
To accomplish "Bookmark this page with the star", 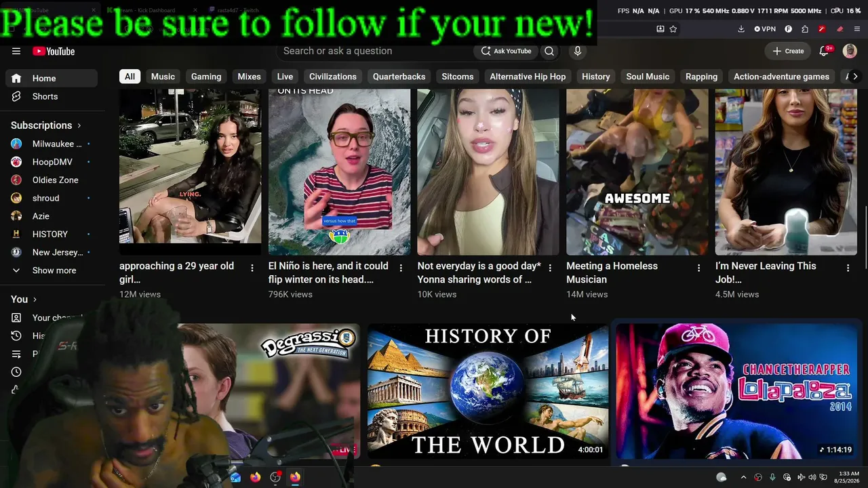I will [673, 29].
